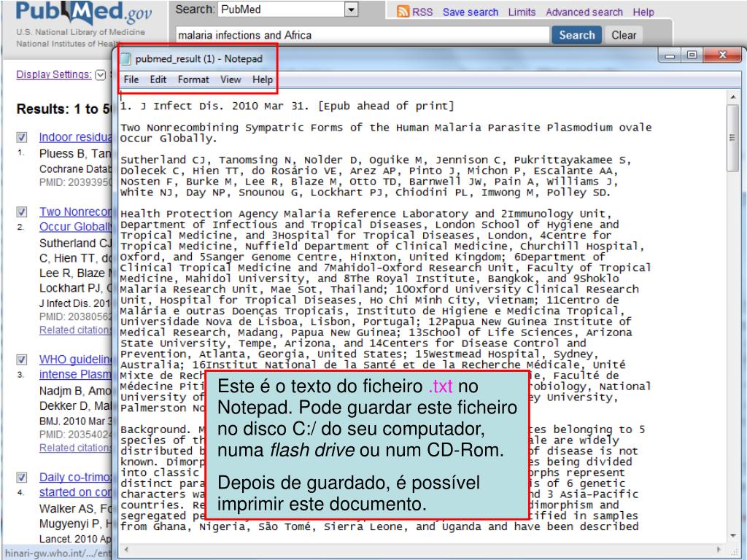Image resolution: width=747 pixels, height=560 pixels.
Task: Maximize the Notepad window
Action: (x=692, y=55)
